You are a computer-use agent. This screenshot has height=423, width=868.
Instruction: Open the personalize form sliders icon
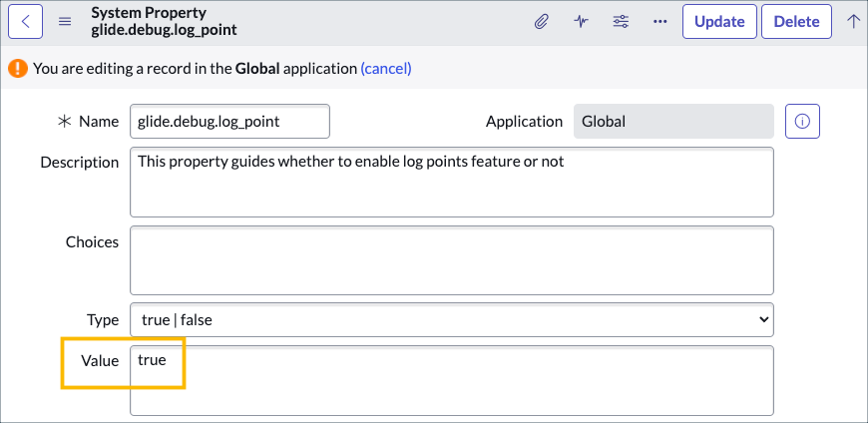click(621, 22)
